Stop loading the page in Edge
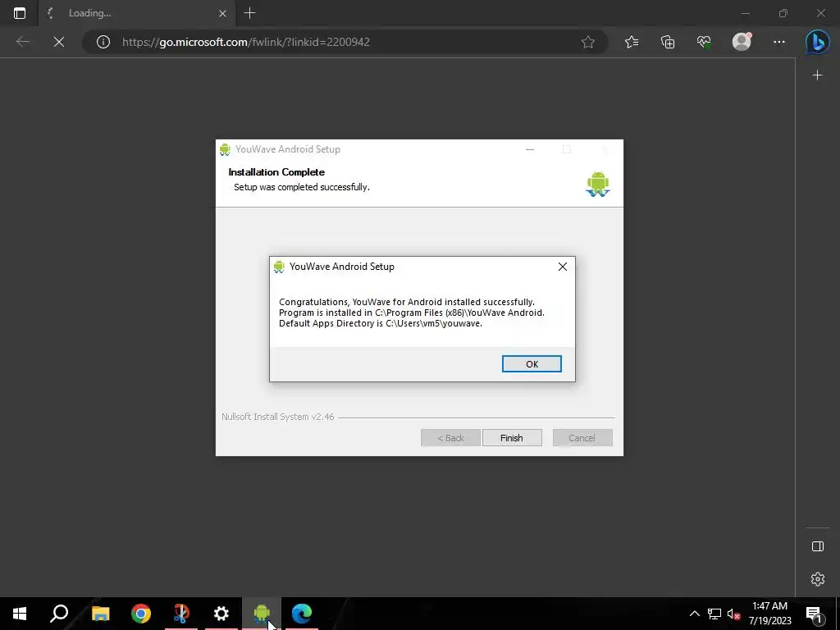 tap(59, 42)
